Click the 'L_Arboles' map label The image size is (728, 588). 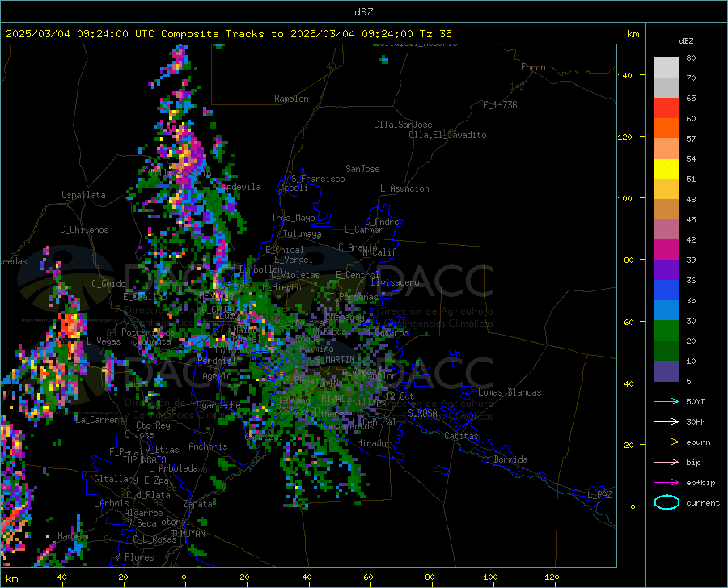click(x=109, y=503)
